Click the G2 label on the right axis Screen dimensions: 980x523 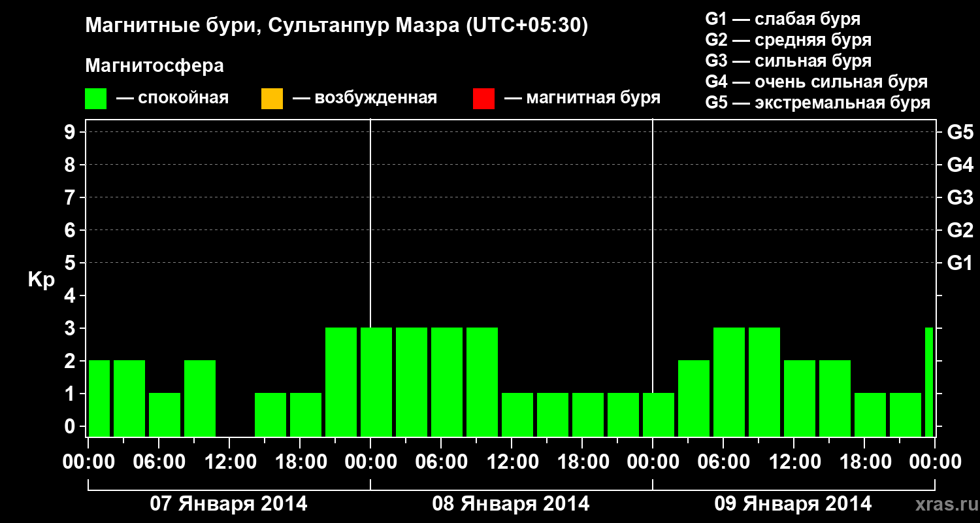(x=960, y=230)
